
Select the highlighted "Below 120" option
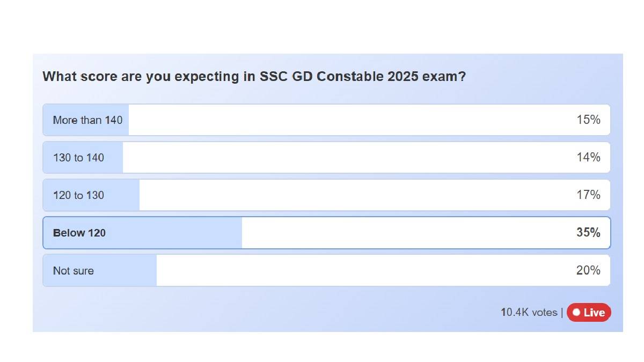point(79,233)
